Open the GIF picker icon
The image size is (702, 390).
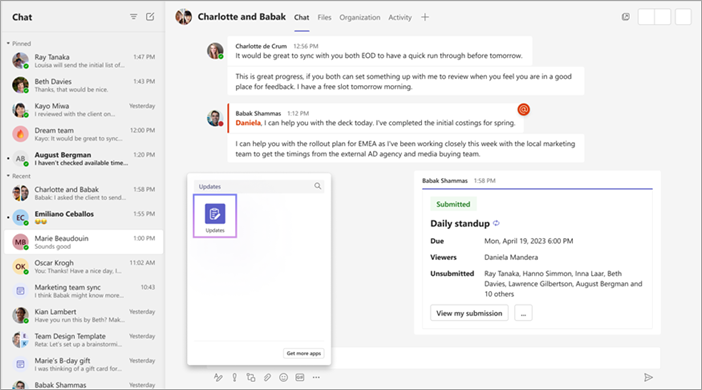pyautogui.click(x=300, y=377)
